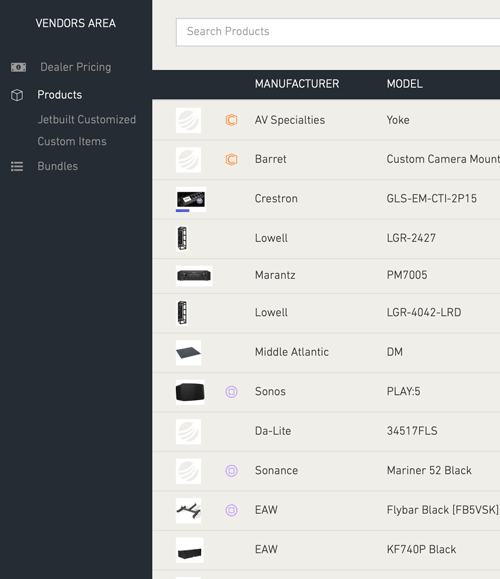This screenshot has height=579, width=500.
Task: Click PM7005 model cell
Action: click(407, 275)
